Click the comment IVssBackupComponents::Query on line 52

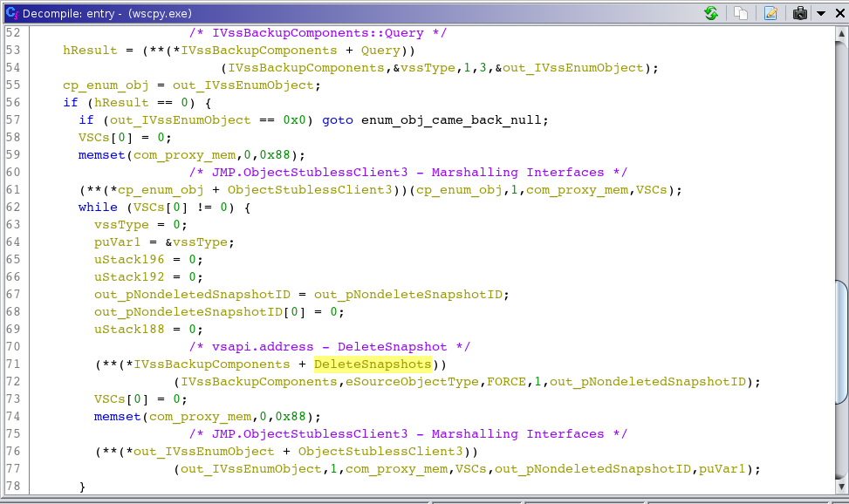318,33
